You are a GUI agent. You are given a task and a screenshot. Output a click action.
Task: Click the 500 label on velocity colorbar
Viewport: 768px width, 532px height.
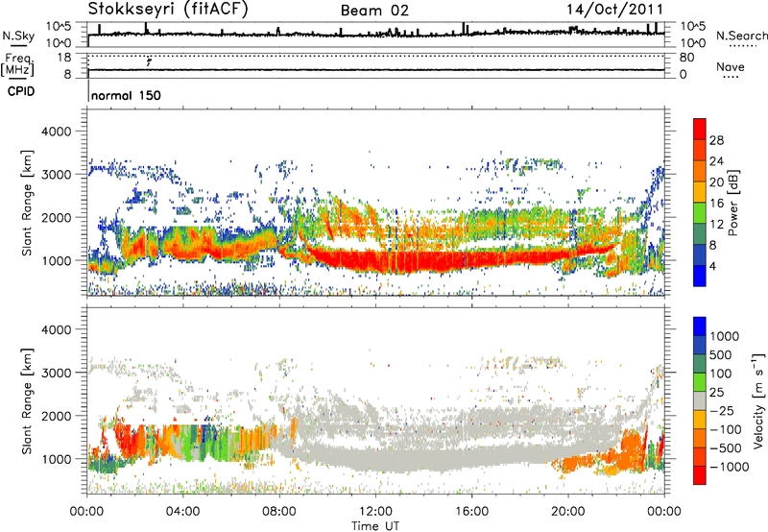click(721, 355)
